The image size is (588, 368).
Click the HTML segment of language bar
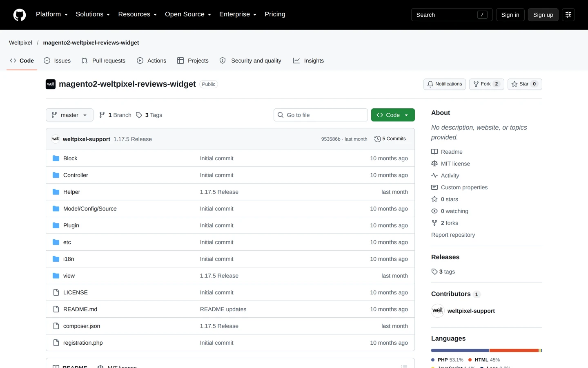pos(514,350)
